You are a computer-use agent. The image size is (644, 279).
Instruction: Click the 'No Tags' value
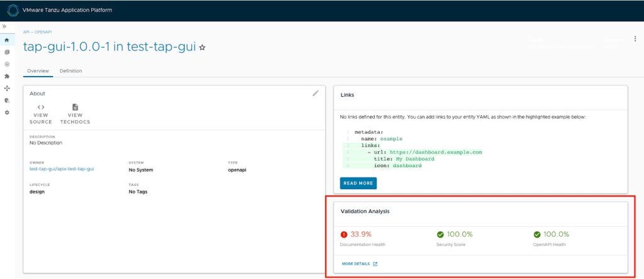(138, 192)
